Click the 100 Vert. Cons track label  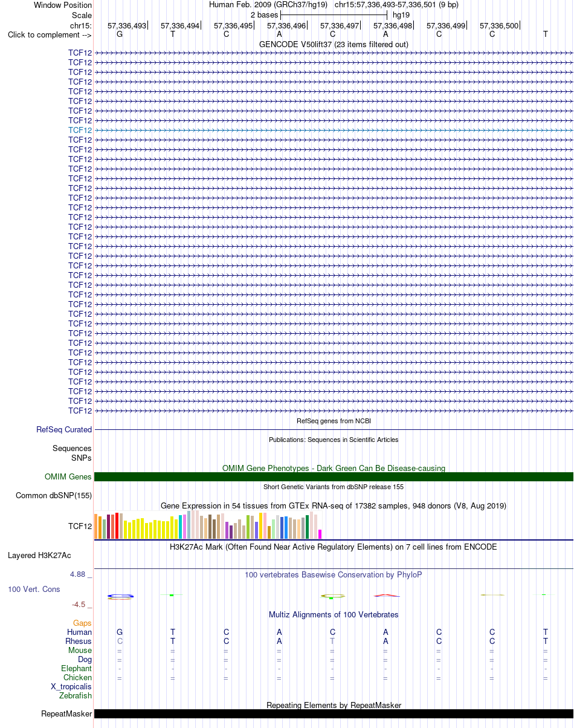pos(34,589)
